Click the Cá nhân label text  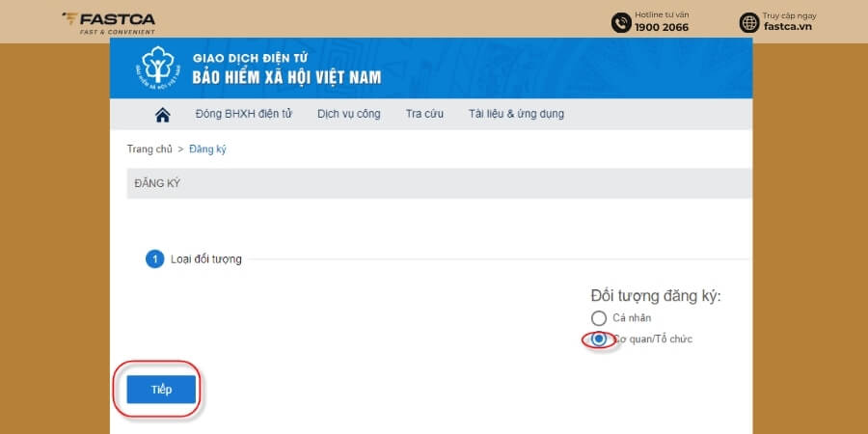(632, 317)
